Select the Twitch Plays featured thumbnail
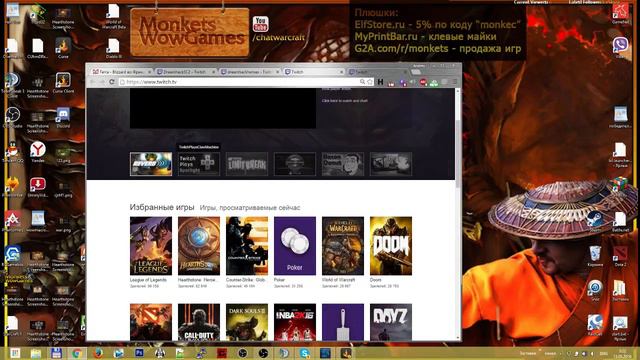This screenshot has width=640, height=360. (199, 164)
